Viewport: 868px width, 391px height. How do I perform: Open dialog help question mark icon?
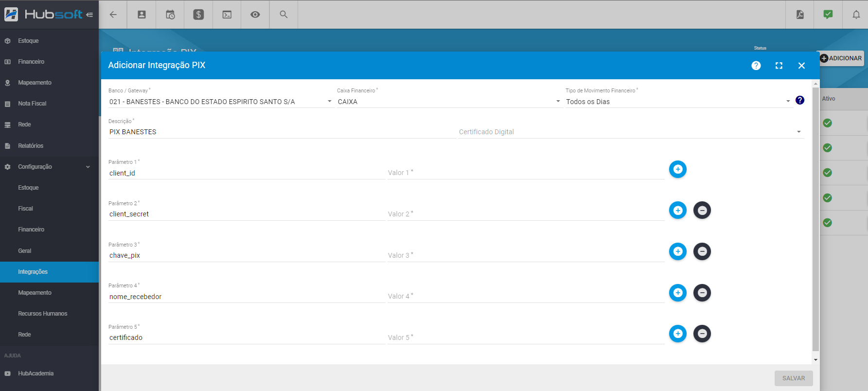click(x=756, y=66)
